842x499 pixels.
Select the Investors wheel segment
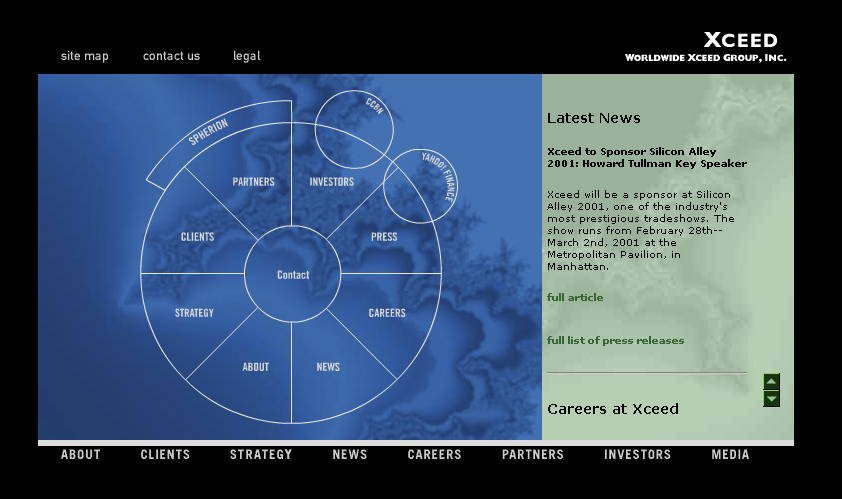point(331,182)
